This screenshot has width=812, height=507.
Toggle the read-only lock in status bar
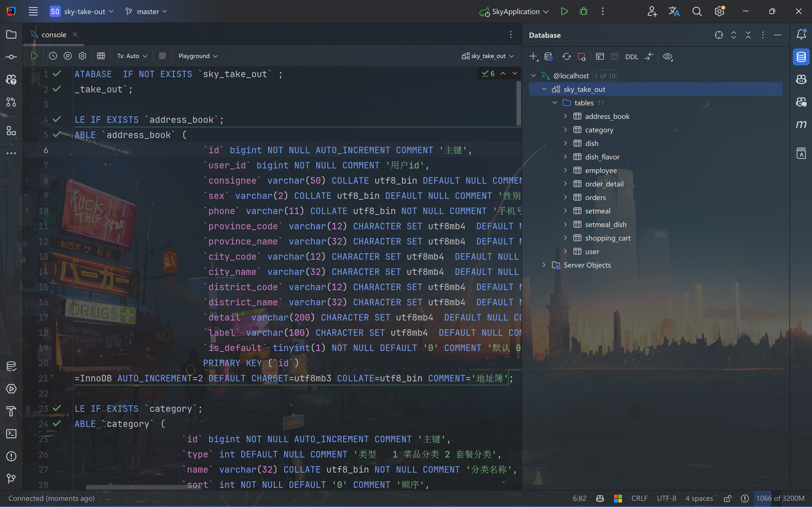pos(727,499)
